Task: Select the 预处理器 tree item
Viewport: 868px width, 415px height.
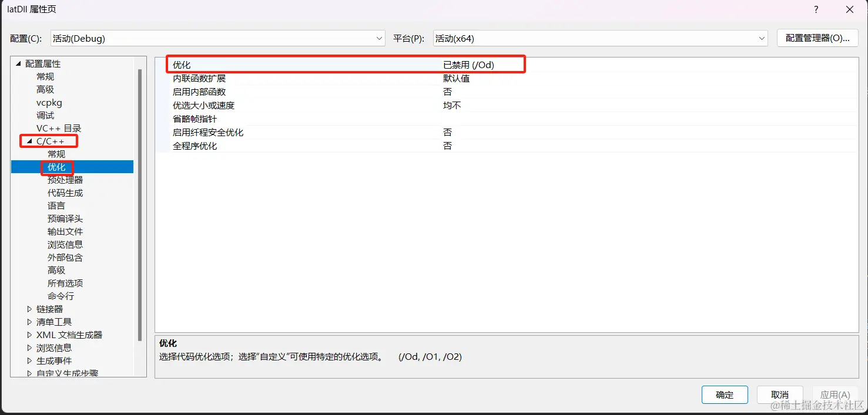Action: point(65,180)
